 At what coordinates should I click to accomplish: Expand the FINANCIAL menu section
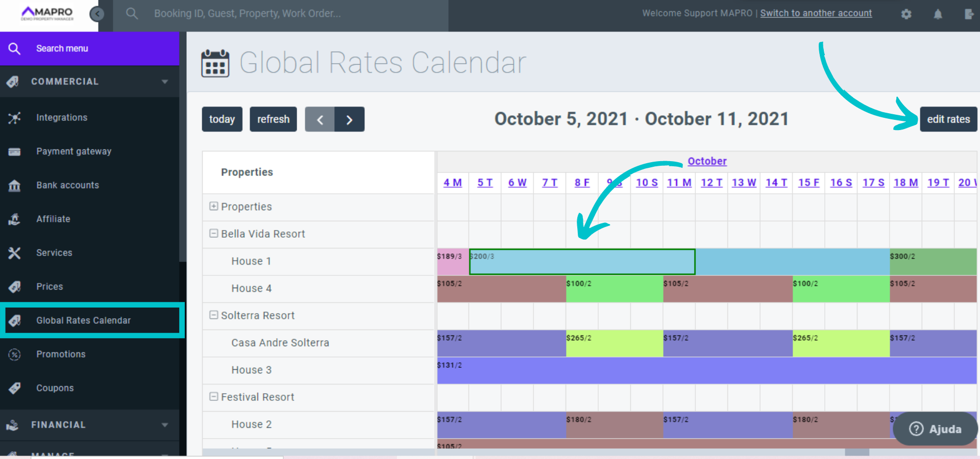coord(164,425)
